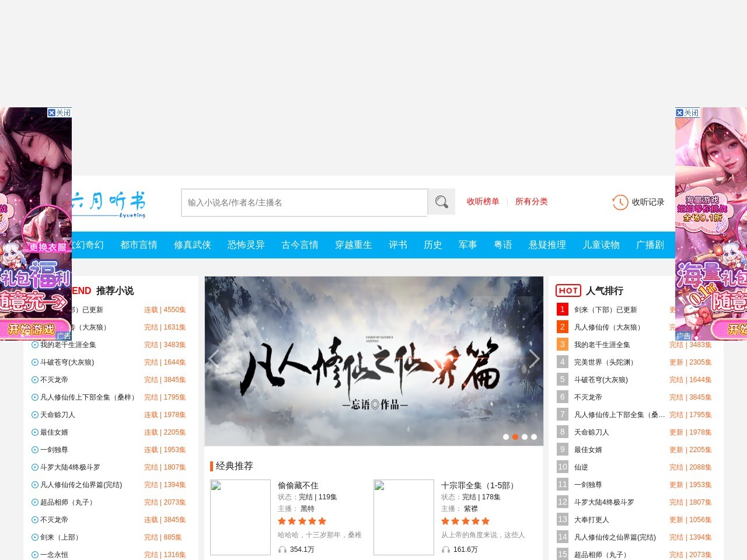Image resolution: width=747 pixels, height=560 pixels.
Task: Open 超品相师（丸子） in recommended list
Action: pyautogui.click(x=68, y=502)
